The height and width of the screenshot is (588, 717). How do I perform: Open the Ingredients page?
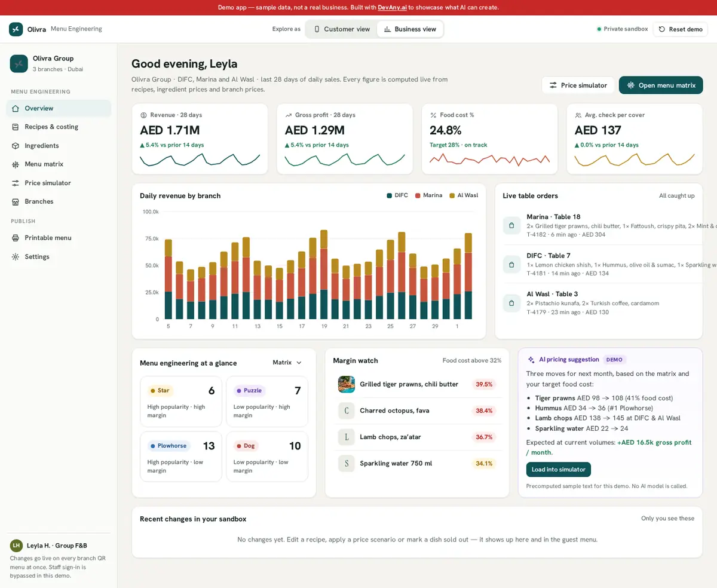coord(59,146)
